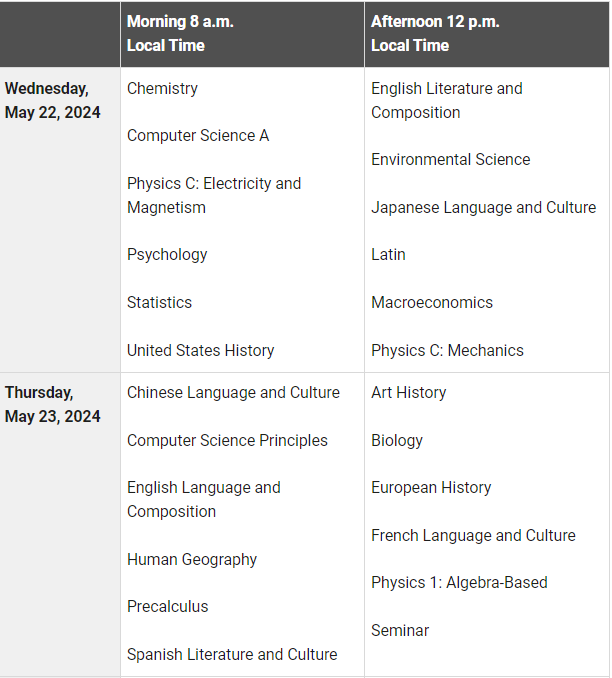Click the Psychology exam listing
This screenshot has height=678, width=612.
[x=167, y=255]
